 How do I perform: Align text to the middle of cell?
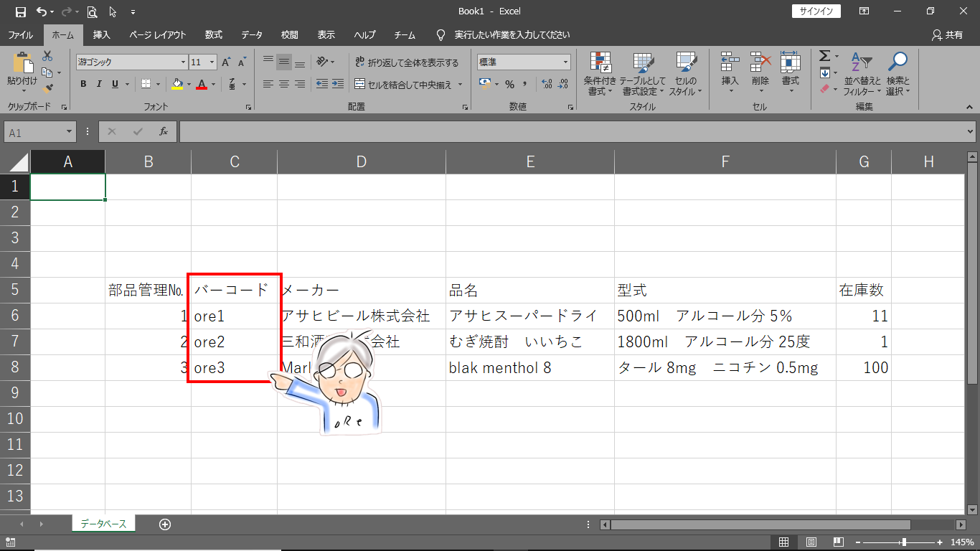pyautogui.click(x=284, y=62)
